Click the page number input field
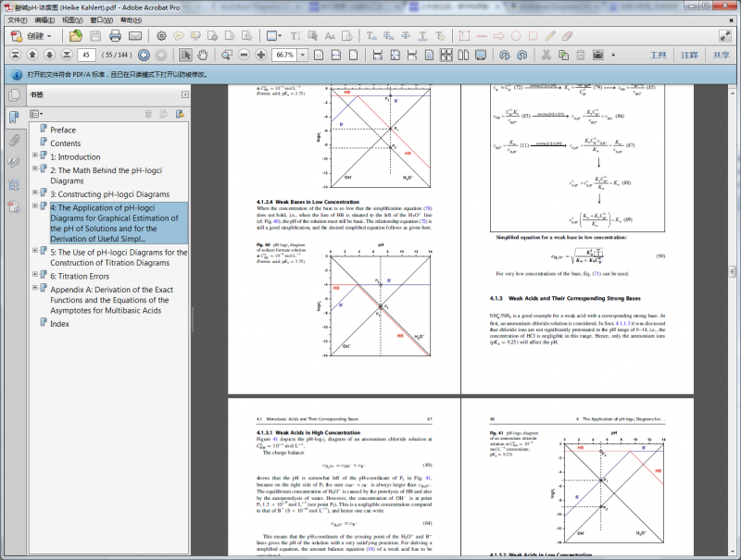The image size is (741, 560). click(x=88, y=56)
